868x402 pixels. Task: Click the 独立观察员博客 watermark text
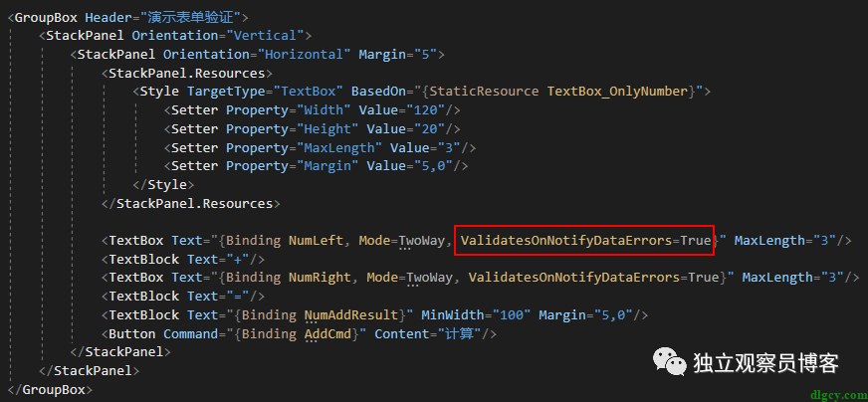[x=766, y=363]
